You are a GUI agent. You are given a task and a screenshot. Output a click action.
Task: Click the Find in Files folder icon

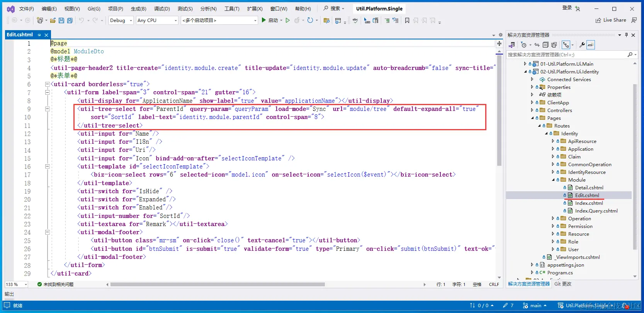326,20
